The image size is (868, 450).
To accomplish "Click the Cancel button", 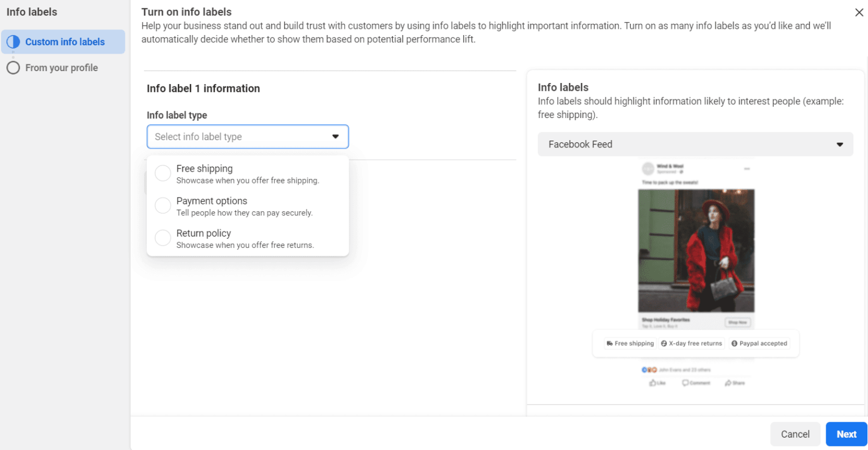I will pyautogui.click(x=795, y=434).
